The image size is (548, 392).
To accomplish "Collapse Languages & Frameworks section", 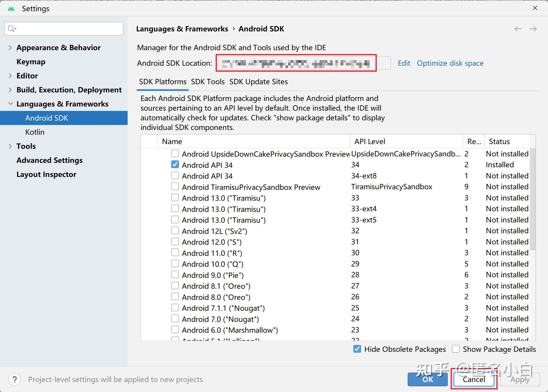I will click(x=10, y=104).
